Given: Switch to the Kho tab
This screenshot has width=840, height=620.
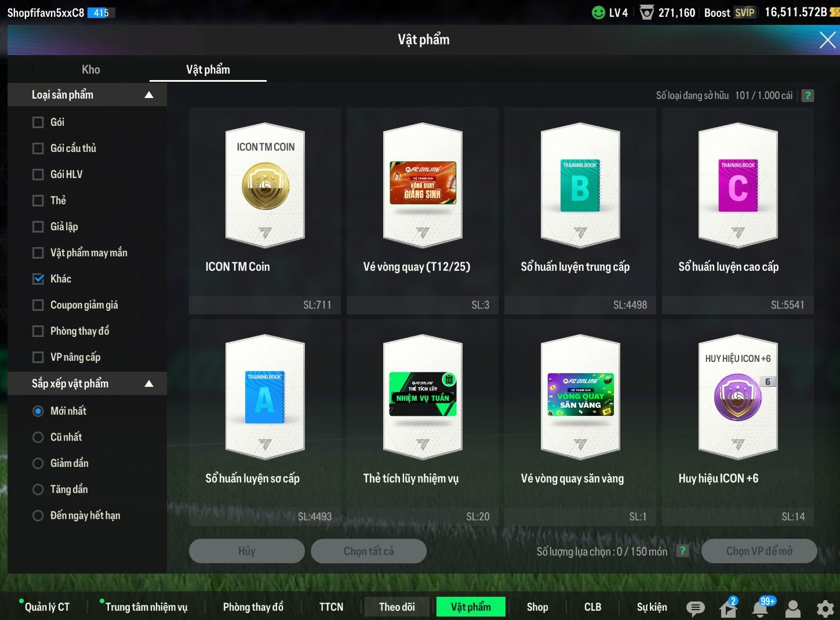Looking at the screenshot, I should tap(91, 70).
